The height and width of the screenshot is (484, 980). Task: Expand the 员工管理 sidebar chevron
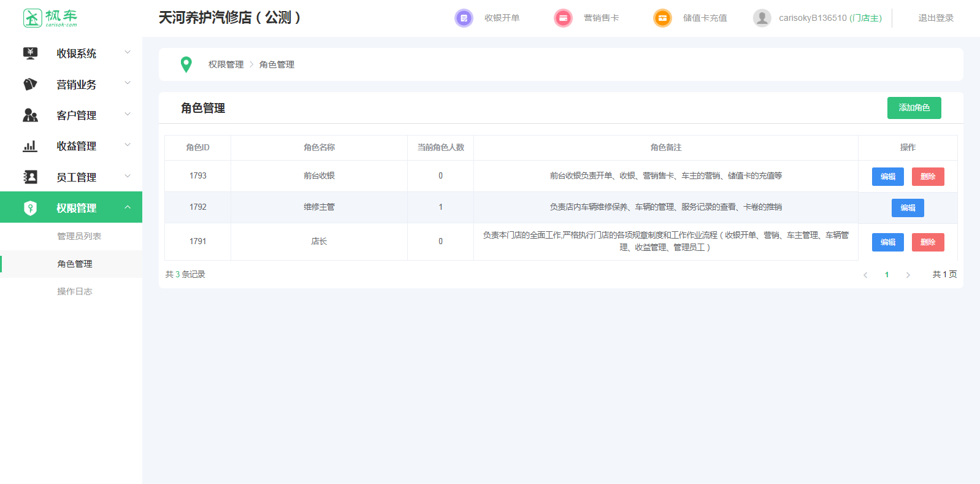coord(128,177)
